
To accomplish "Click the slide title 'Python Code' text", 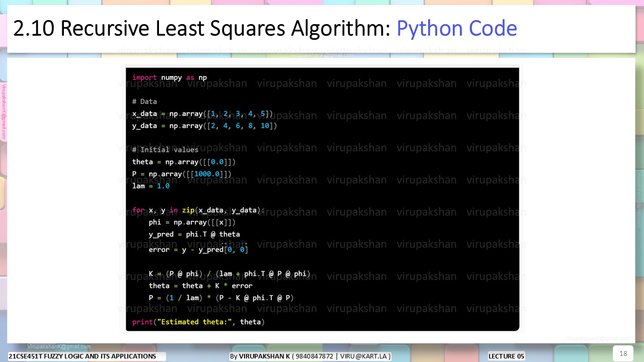I will [457, 29].
